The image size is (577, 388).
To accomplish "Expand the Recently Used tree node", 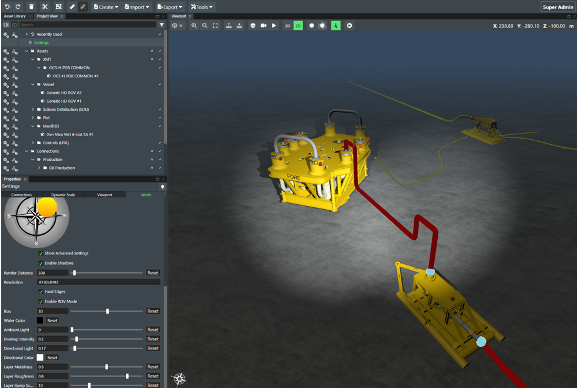I will [26, 34].
